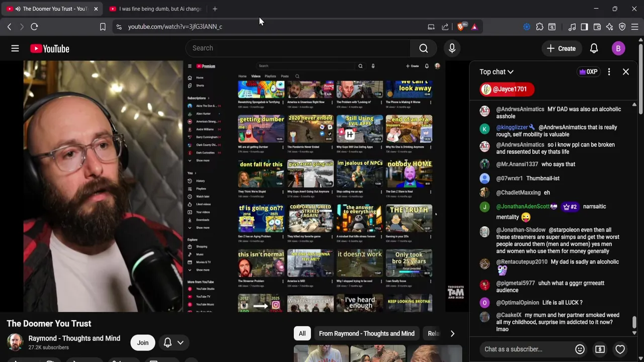This screenshot has height=362, width=644.
Task: Open the Raymond channel avatar
Action: click(x=15, y=342)
